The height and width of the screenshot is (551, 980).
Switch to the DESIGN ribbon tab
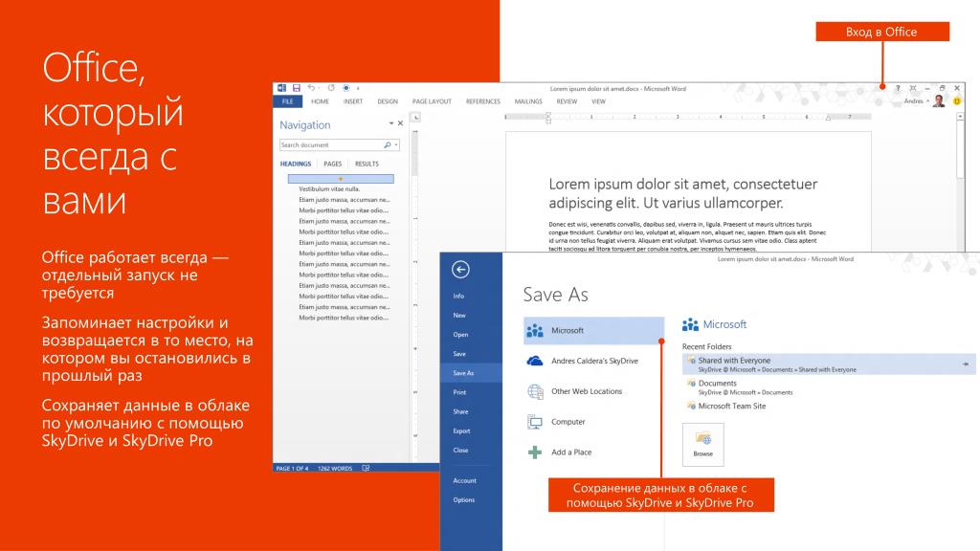click(388, 101)
